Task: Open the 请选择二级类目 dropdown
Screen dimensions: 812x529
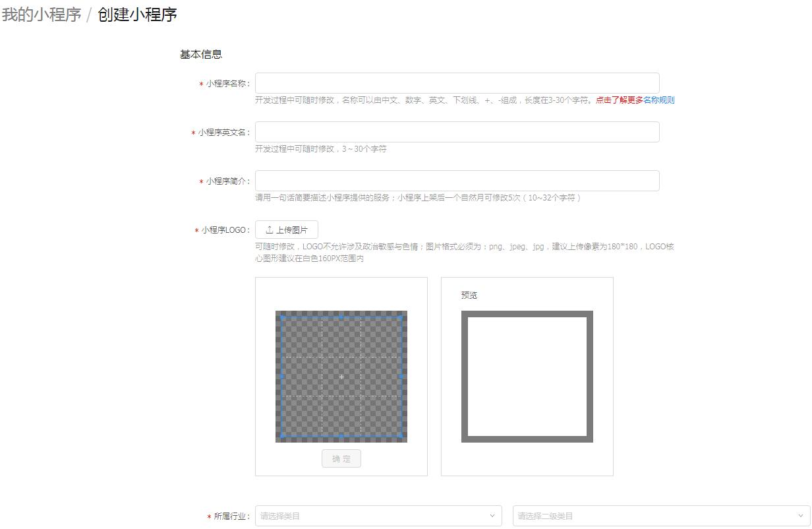Action: pyautogui.click(x=662, y=516)
